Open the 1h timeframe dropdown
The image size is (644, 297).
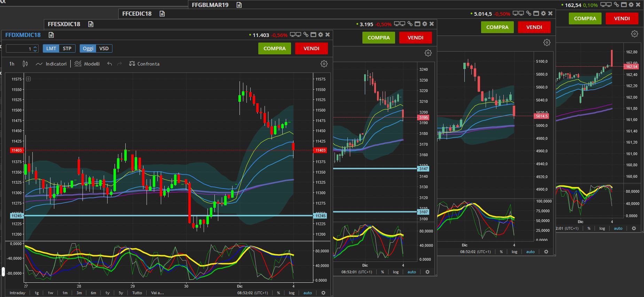[12, 64]
